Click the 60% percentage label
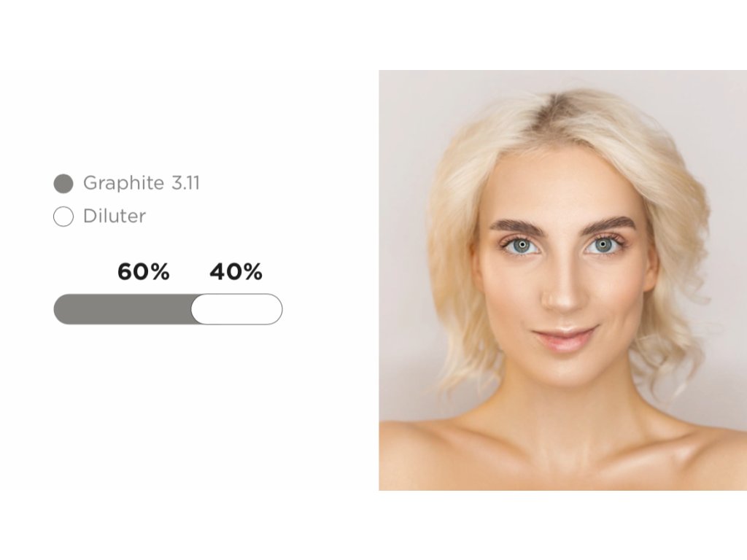The height and width of the screenshot is (560, 747). pyautogui.click(x=144, y=272)
